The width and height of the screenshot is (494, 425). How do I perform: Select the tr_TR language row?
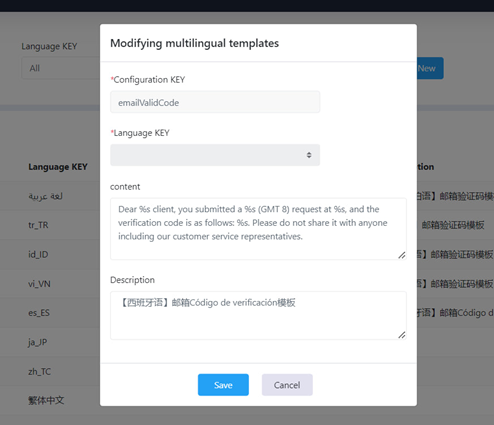tap(38, 225)
